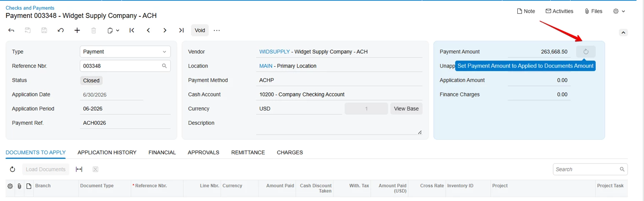The image size is (644, 201).
Task: Go to the last record
Action: click(181, 30)
